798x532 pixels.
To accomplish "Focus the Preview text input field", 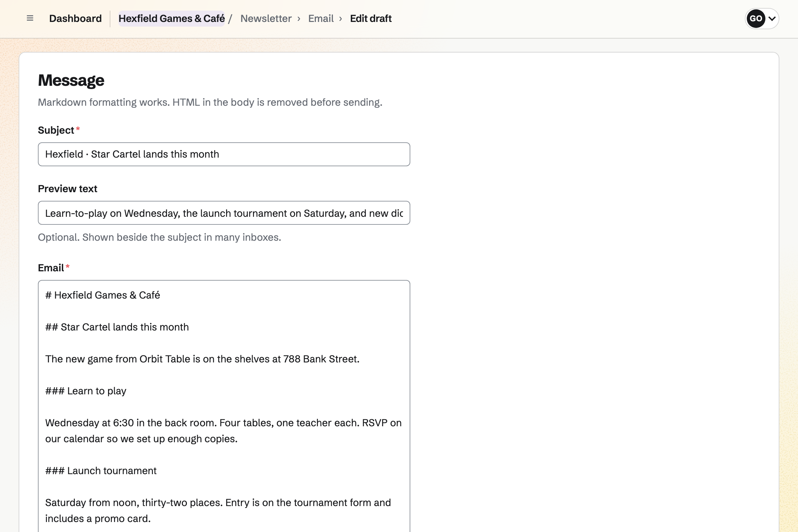I will tap(224, 213).
